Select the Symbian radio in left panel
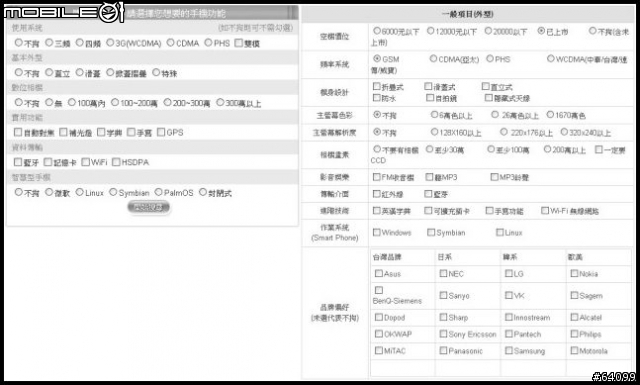Image resolution: width=640 pixels, height=385 pixels. tap(113, 192)
